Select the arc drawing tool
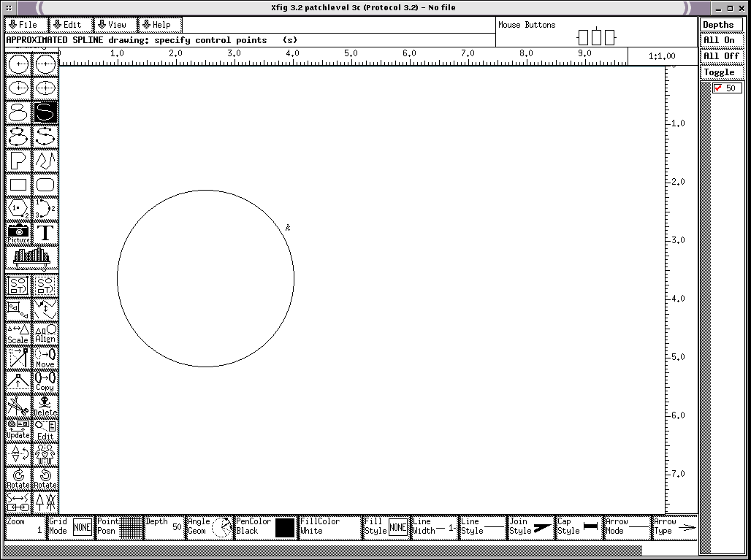This screenshot has width=751, height=560. [45, 209]
